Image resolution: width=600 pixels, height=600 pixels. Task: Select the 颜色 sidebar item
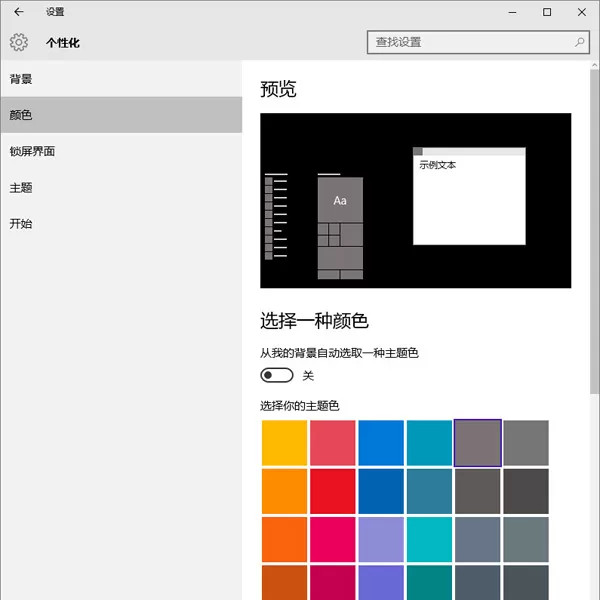point(121,115)
